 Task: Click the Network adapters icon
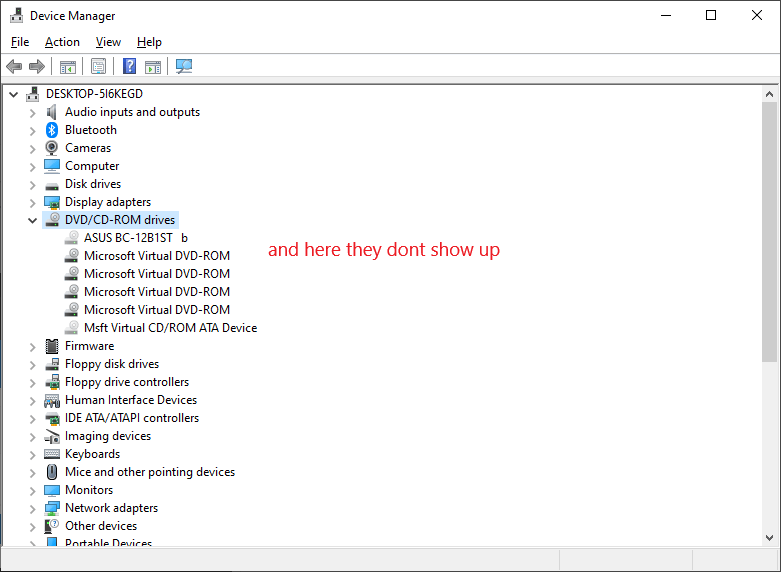[52, 508]
